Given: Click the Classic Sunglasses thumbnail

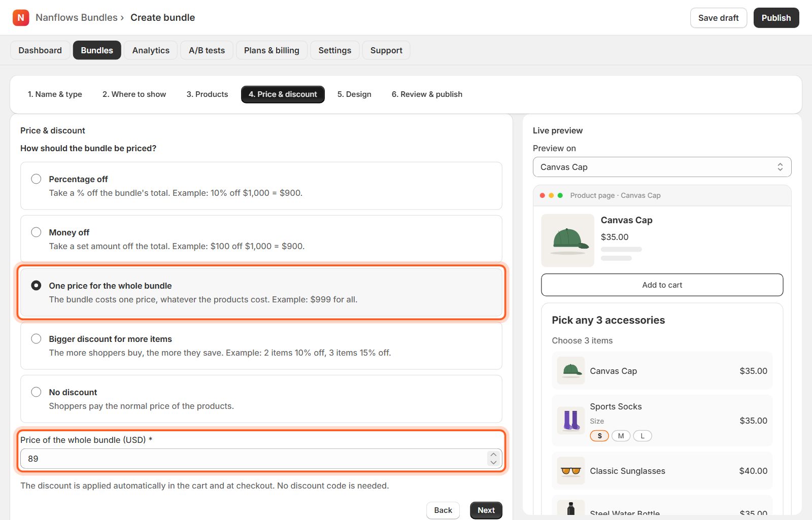Looking at the screenshot, I should [571, 471].
